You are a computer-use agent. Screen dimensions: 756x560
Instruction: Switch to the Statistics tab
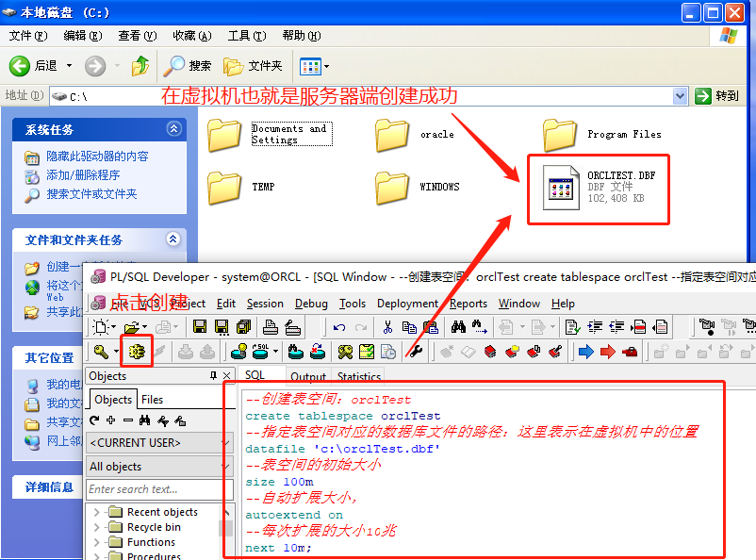pos(359,376)
